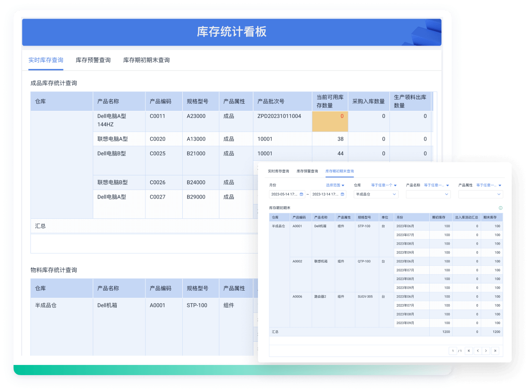Screen dimensions: 532x392
Task: Switch to 库存预警查询 tab in main board
Action: pos(93,60)
